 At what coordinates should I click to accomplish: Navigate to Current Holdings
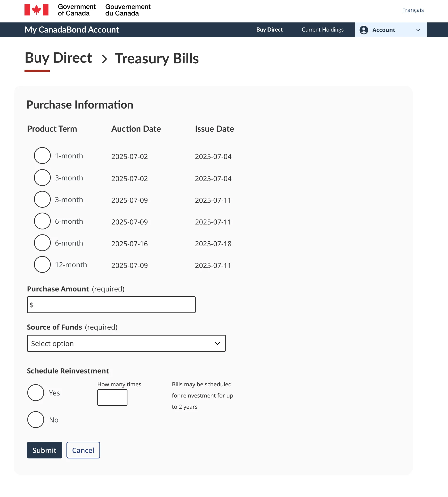[322, 30]
